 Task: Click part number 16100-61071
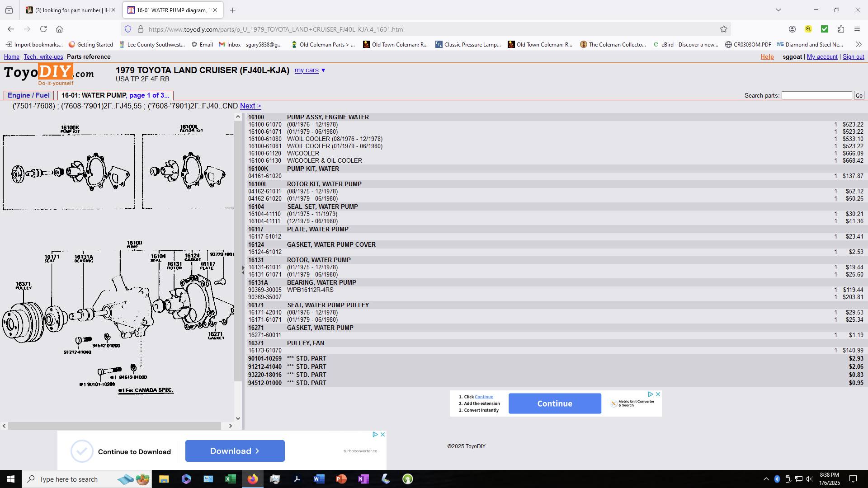264,132
